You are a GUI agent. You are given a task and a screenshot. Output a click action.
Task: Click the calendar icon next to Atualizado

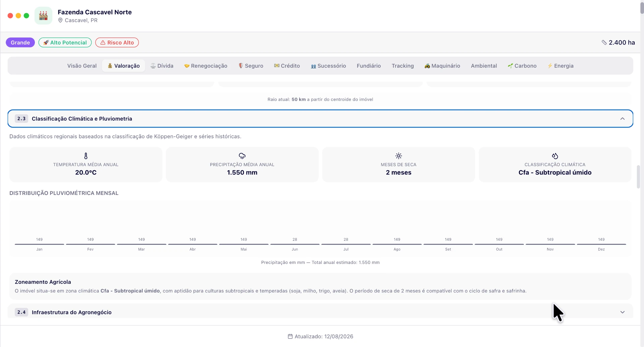[290, 336]
